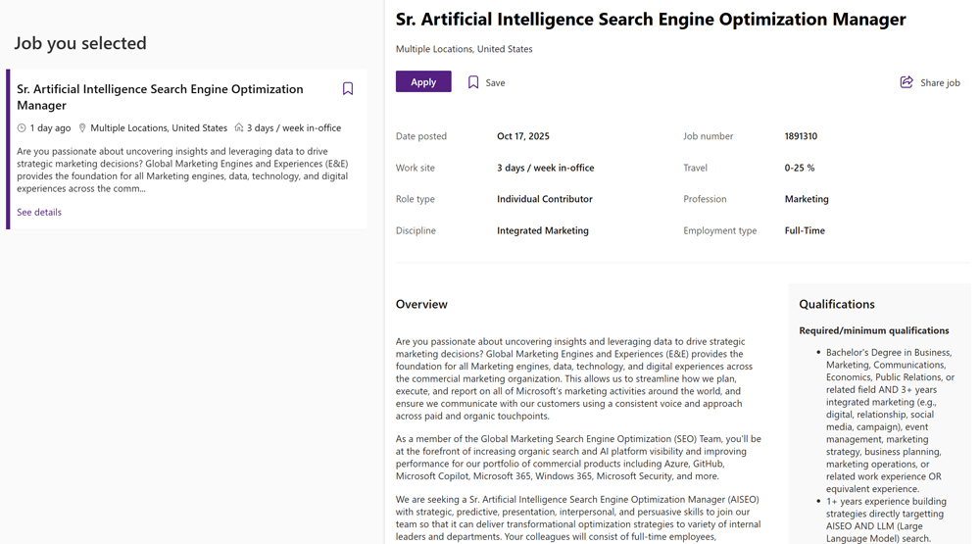Click the Qualifications section heading

(x=837, y=304)
